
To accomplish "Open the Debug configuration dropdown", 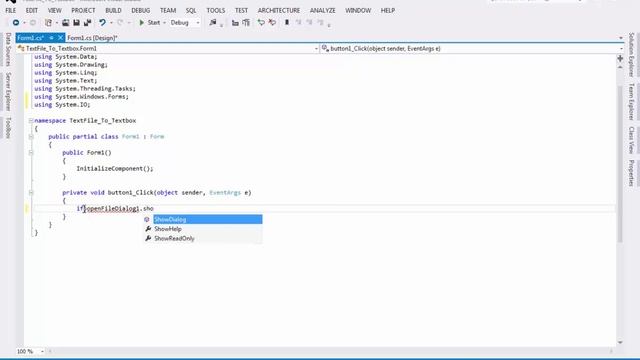I will coord(185,23).
